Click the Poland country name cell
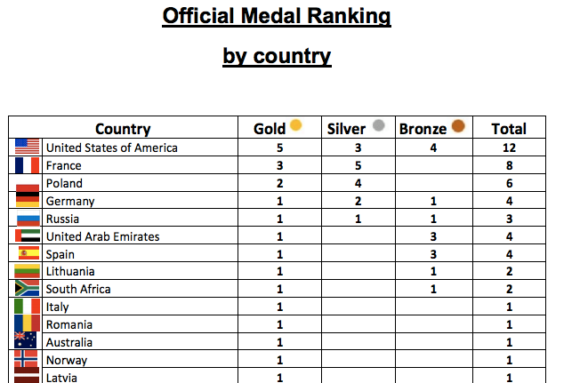This screenshot has height=383, width=588. 64,183
